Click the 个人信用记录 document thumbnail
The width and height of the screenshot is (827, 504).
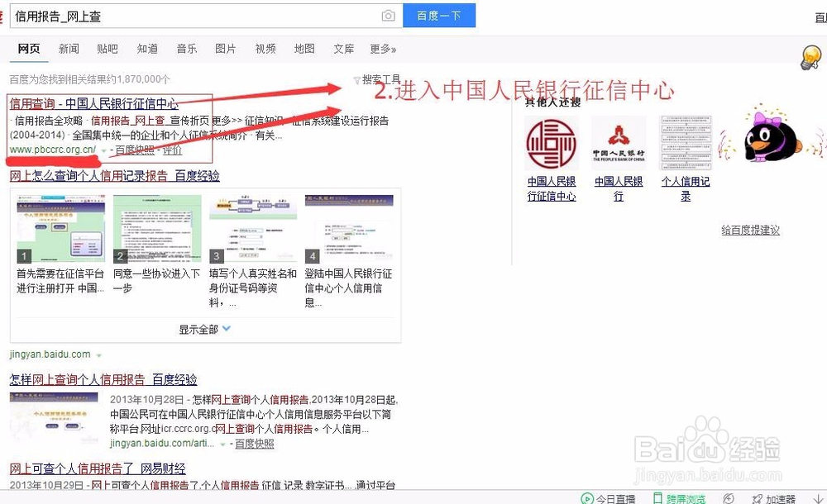pos(686,142)
